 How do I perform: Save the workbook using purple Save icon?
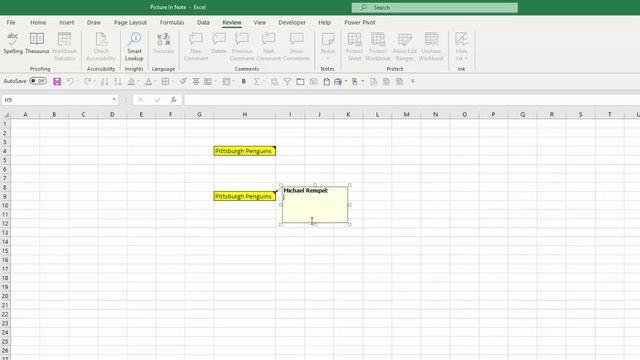coord(57,82)
